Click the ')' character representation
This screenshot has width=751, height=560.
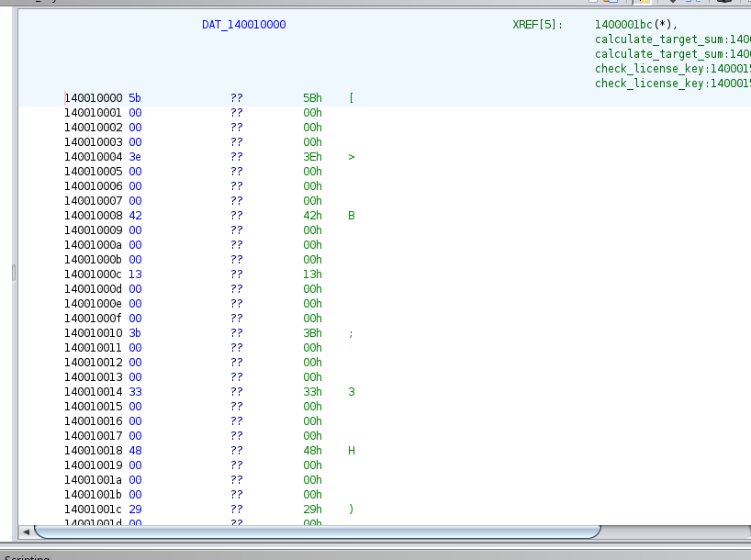pos(351,510)
